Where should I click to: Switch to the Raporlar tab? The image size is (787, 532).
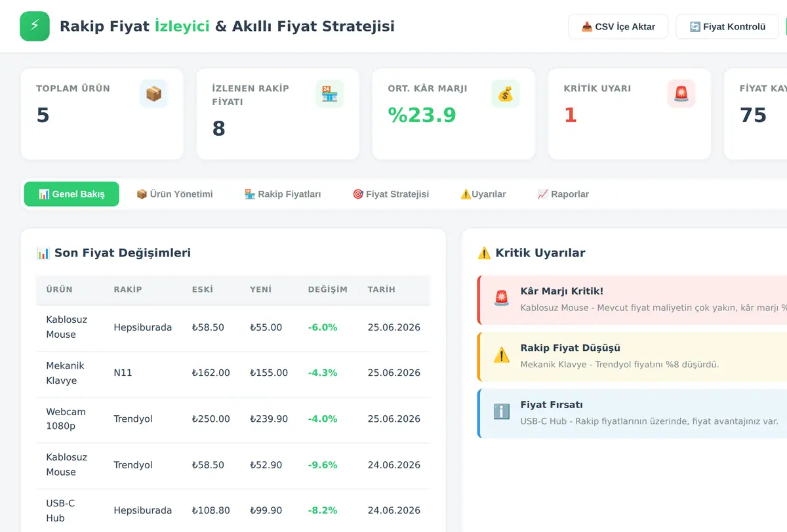coord(563,194)
